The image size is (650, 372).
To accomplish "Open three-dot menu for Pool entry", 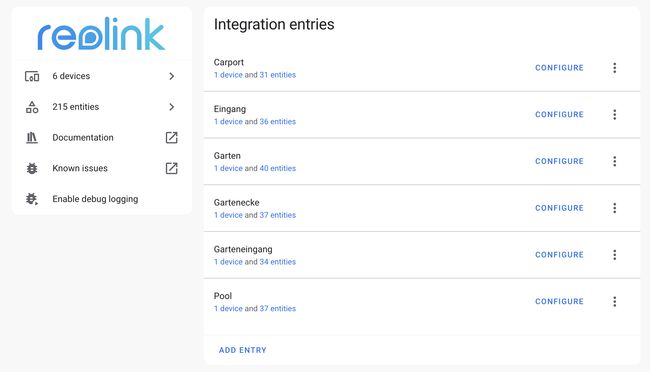I will pos(615,301).
